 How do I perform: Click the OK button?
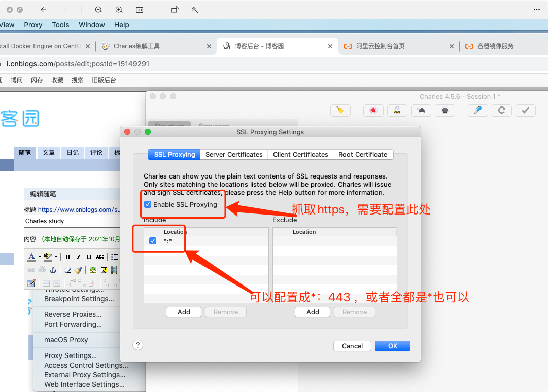coord(392,346)
